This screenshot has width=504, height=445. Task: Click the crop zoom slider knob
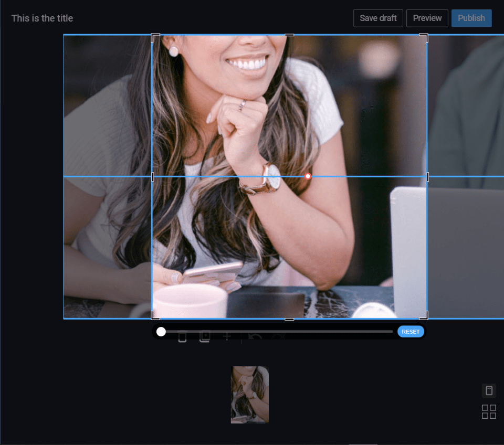point(161,332)
